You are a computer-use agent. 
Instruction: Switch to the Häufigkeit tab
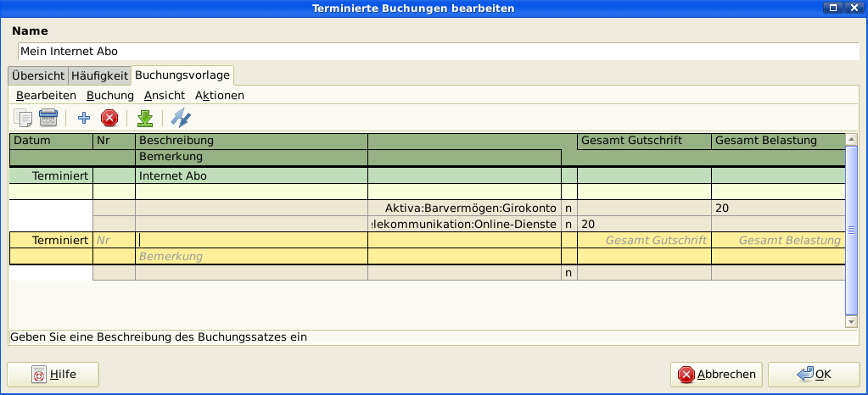coord(99,75)
